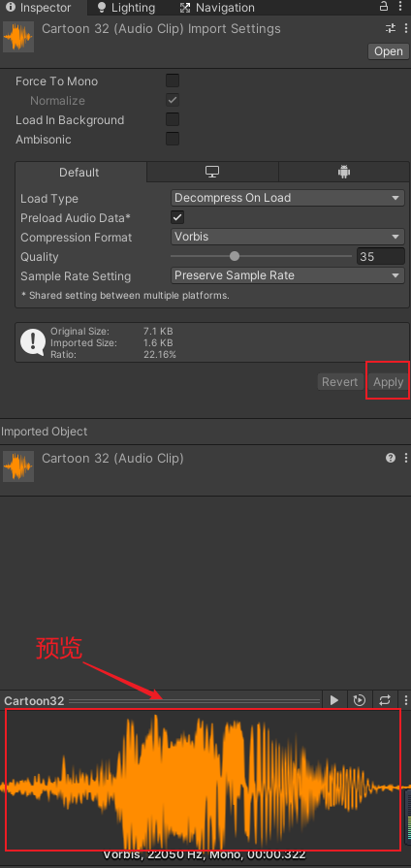Screen dimensions: 411x868
Task: Enable the Force To Mono checkbox
Action: point(173,80)
